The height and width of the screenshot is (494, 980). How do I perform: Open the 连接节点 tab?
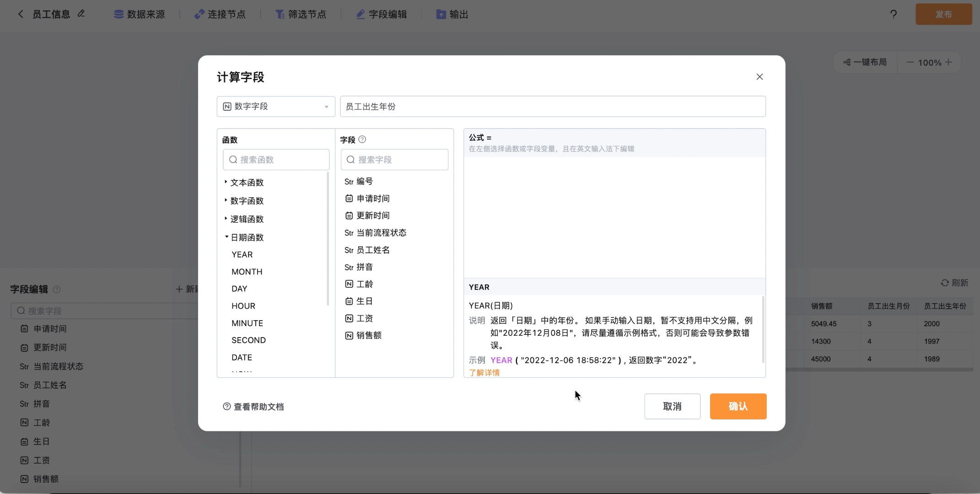click(x=220, y=15)
